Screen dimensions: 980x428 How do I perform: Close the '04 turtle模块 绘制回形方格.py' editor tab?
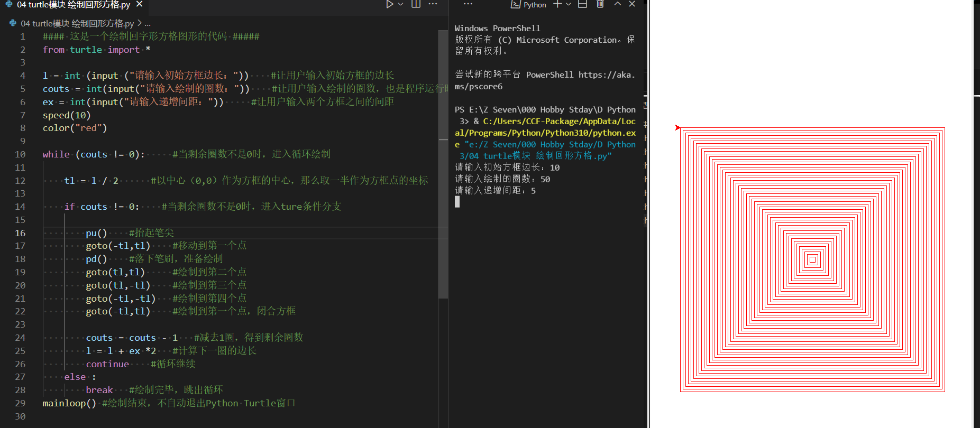(139, 4)
